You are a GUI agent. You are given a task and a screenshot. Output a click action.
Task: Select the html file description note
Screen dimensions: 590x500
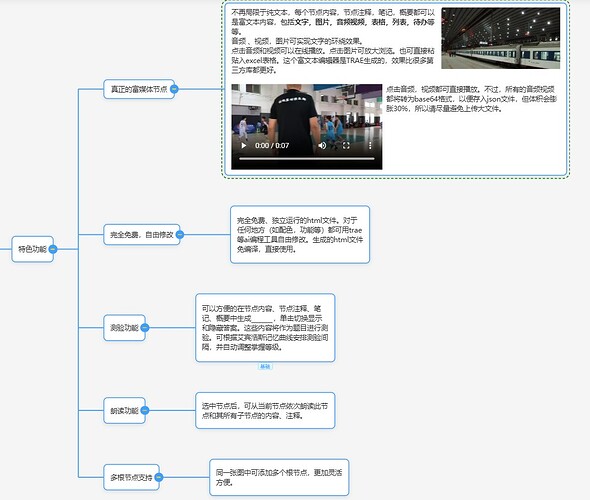pyautogui.click(x=300, y=234)
